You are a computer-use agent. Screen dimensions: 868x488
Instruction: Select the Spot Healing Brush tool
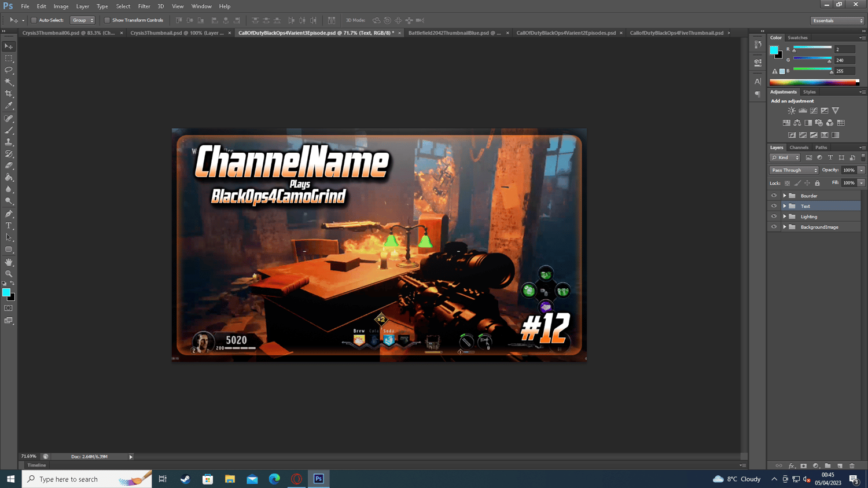pyautogui.click(x=9, y=119)
